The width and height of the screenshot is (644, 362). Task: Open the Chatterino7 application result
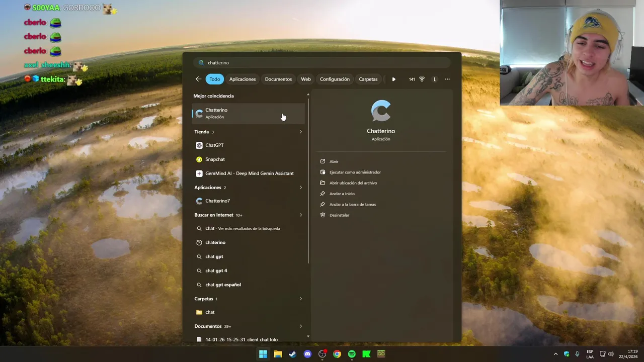tap(249, 201)
